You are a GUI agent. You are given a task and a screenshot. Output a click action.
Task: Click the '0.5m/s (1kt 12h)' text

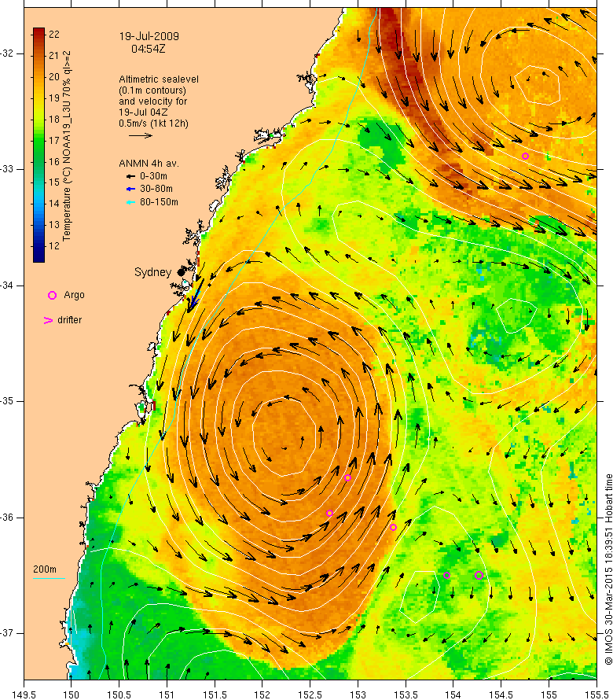pos(153,123)
